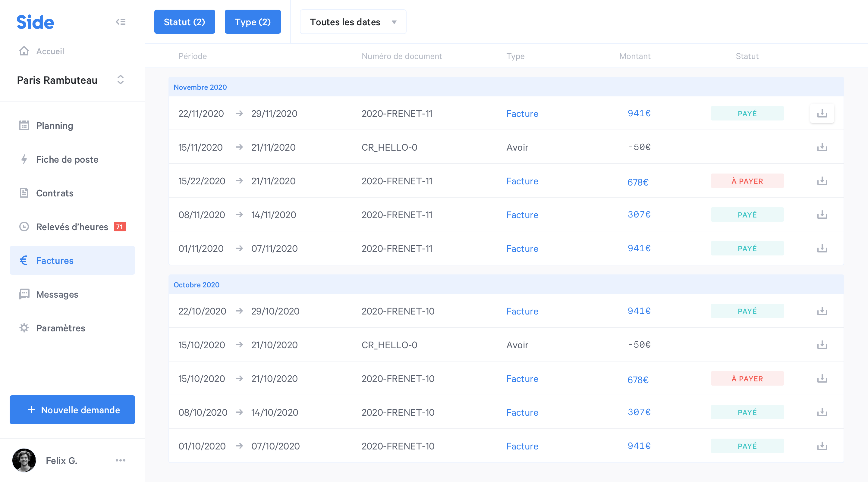868x482 pixels.
Task: Open the Statut (2) filter
Action: tap(184, 22)
